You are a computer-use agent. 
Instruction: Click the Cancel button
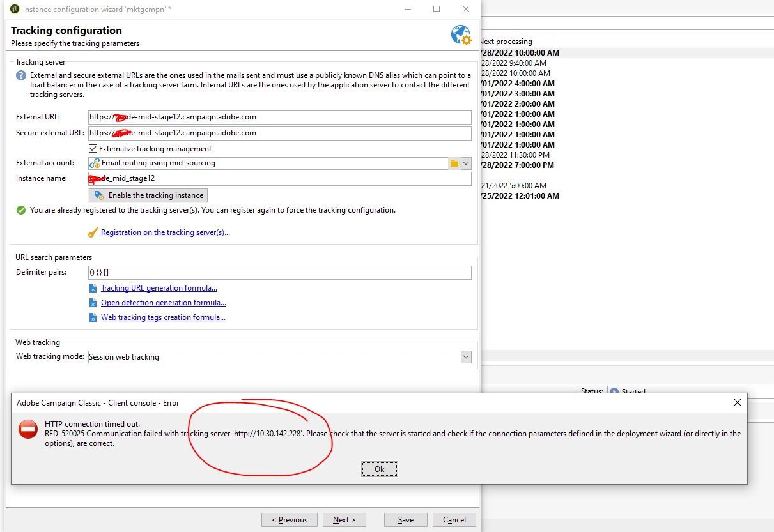click(454, 520)
